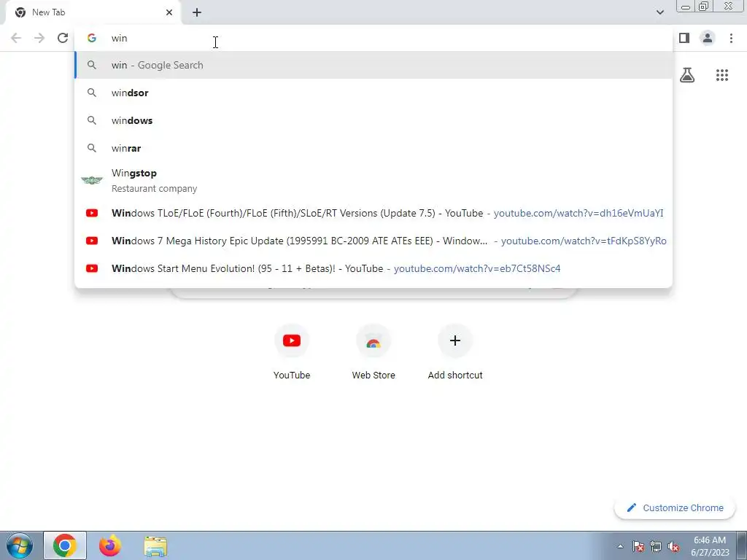The height and width of the screenshot is (560, 747).
Task: Show hidden tray icons arrow
Action: click(x=620, y=546)
